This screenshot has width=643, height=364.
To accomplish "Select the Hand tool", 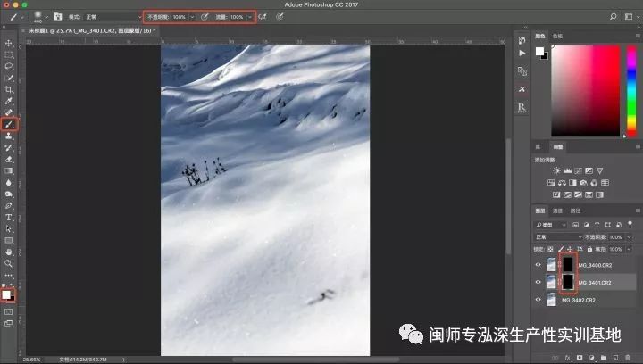I will pyautogui.click(x=9, y=252).
